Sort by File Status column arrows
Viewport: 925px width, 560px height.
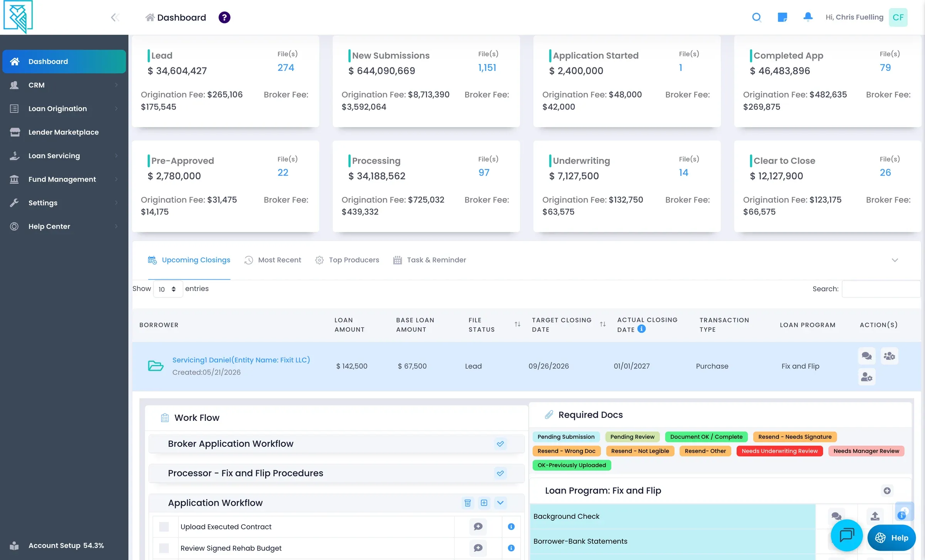(x=518, y=325)
